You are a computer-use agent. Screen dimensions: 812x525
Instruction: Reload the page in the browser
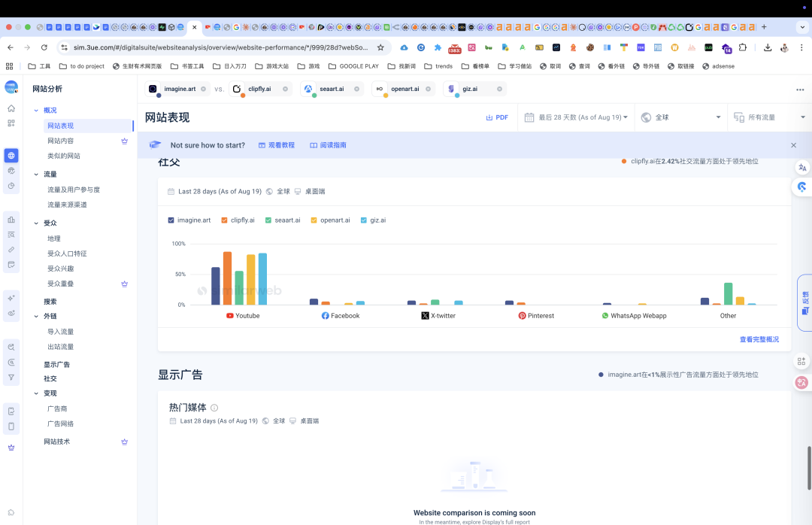(x=44, y=47)
